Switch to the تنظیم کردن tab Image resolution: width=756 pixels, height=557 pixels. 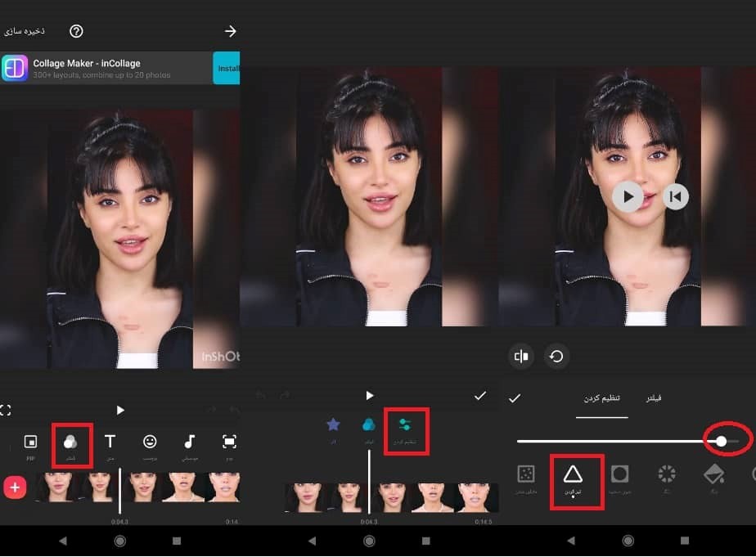[x=601, y=398]
